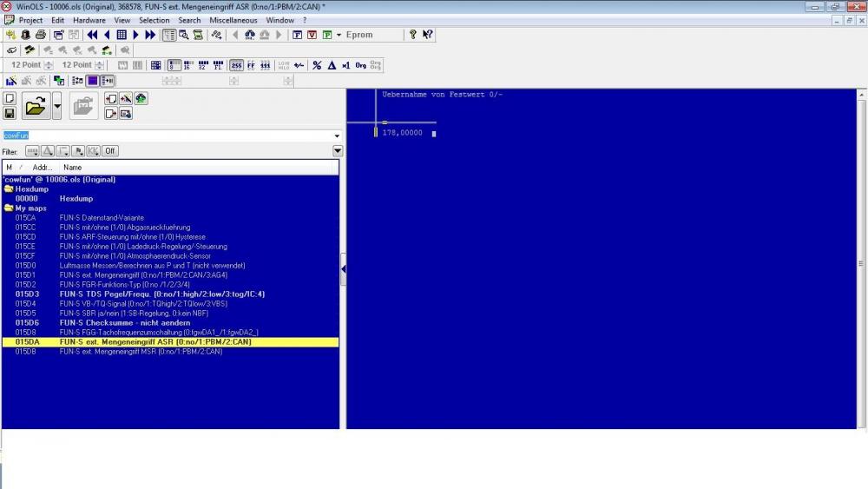Screen dimensions: 868x489
Task: Click the save floppy disk icon
Action: pos(10,114)
